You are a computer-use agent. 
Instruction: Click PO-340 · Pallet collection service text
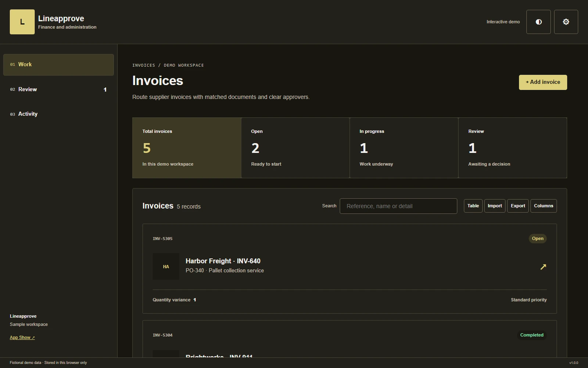pos(225,270)
